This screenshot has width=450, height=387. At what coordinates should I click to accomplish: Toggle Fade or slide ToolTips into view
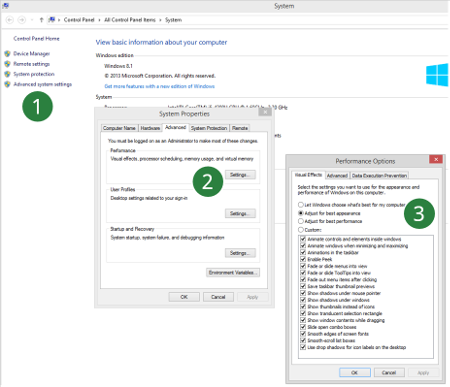pos(303,273)
